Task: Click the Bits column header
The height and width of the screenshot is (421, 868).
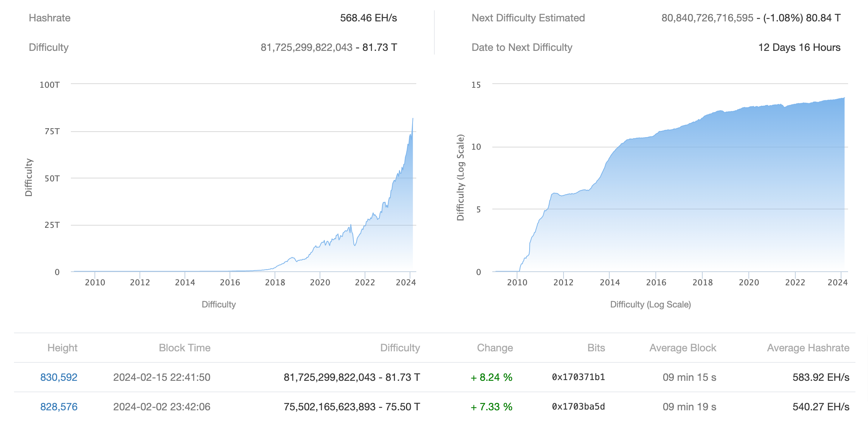Action: point(596,348)
